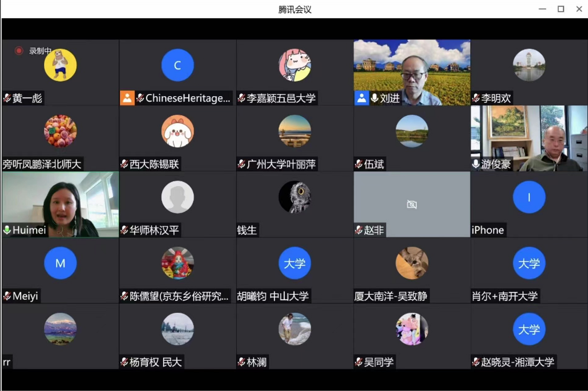Click the red recording indicator icon

click(x=19, y=51)
